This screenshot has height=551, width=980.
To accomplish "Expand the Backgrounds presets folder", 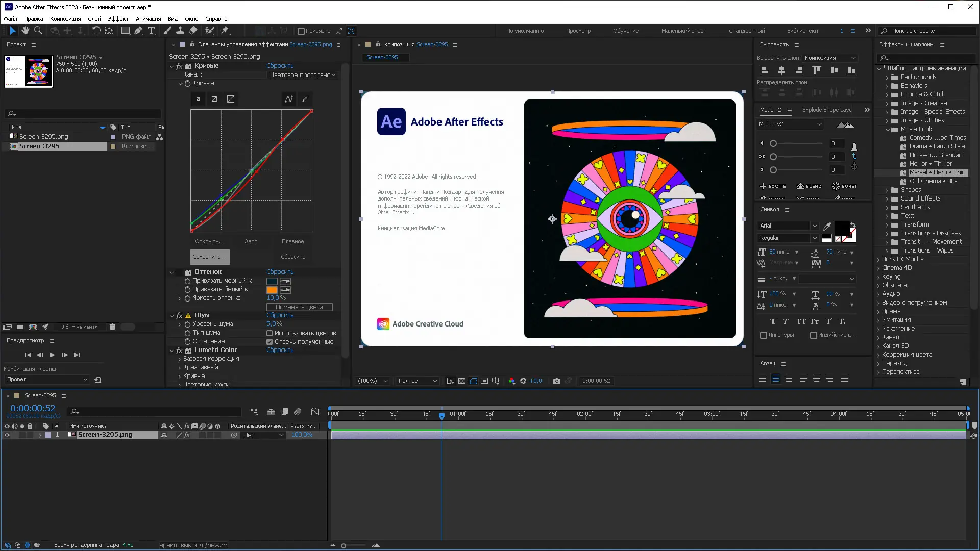I will (887, 77).
